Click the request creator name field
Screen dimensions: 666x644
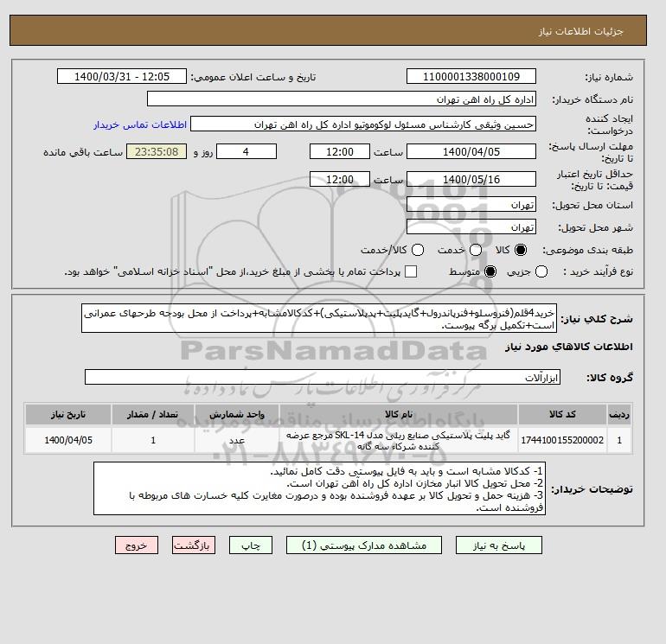[x=363, y=124]
